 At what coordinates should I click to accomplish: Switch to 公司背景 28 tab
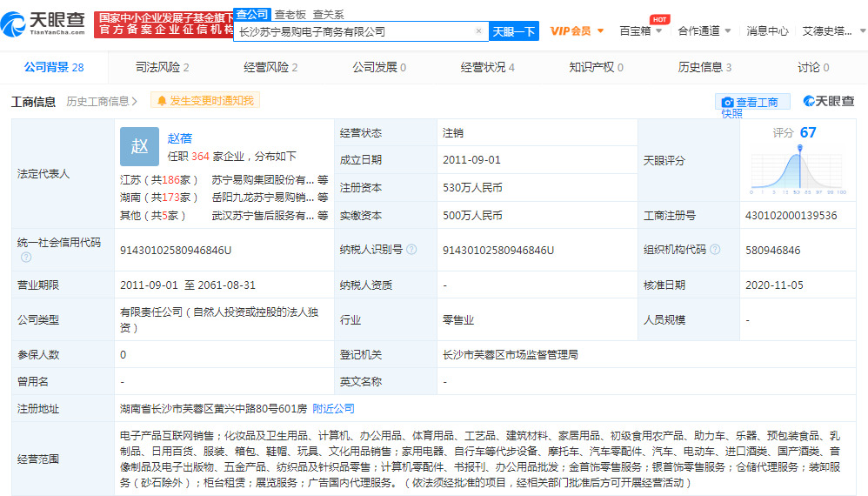[x=54, y=68]
